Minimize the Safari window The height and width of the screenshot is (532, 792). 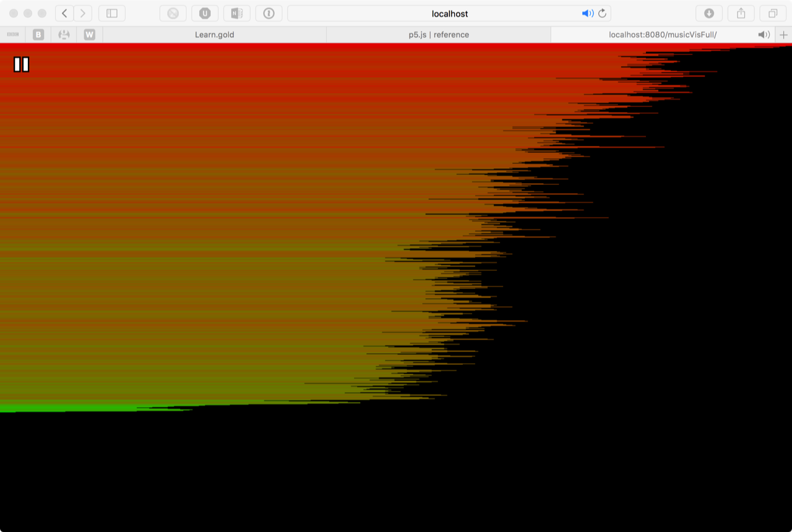(27, 14)
